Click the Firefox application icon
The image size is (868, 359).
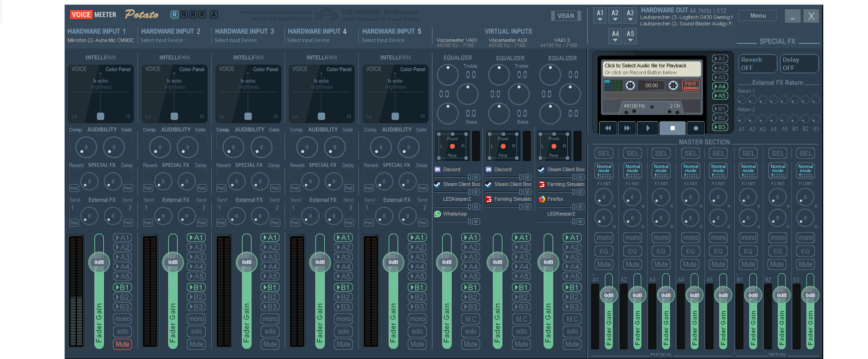pyautogui.click(x=542, y=199)
